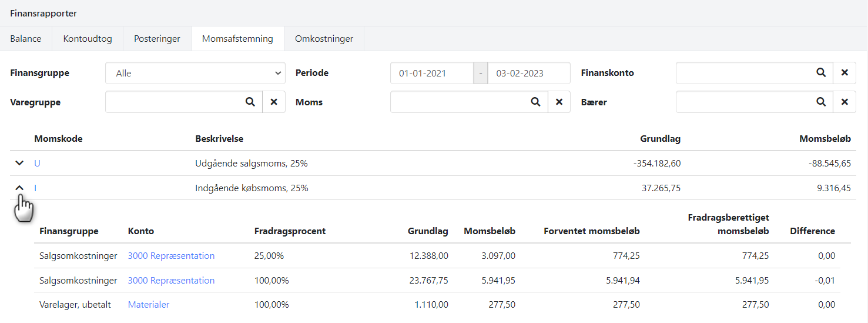This screenshot has height=323, width=868.
Task: Open the Materialer account link
Action: 149,305
